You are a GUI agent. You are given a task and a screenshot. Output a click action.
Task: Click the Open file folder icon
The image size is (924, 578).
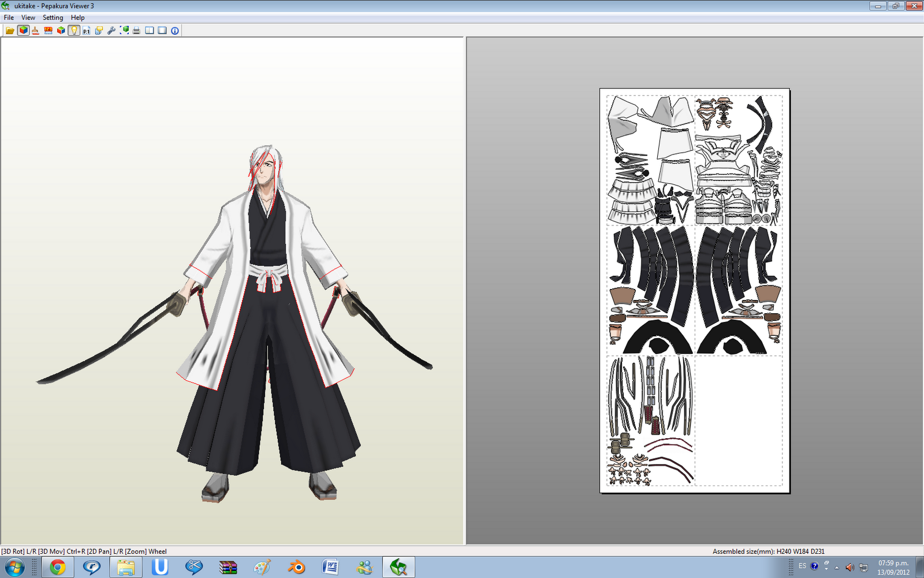tap(10, 31)
